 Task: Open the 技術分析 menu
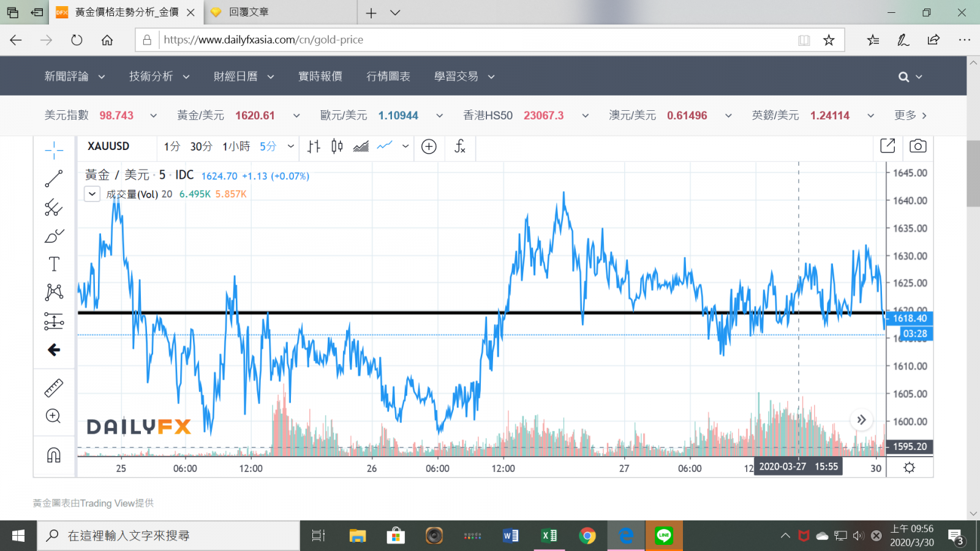pos(159,77)
